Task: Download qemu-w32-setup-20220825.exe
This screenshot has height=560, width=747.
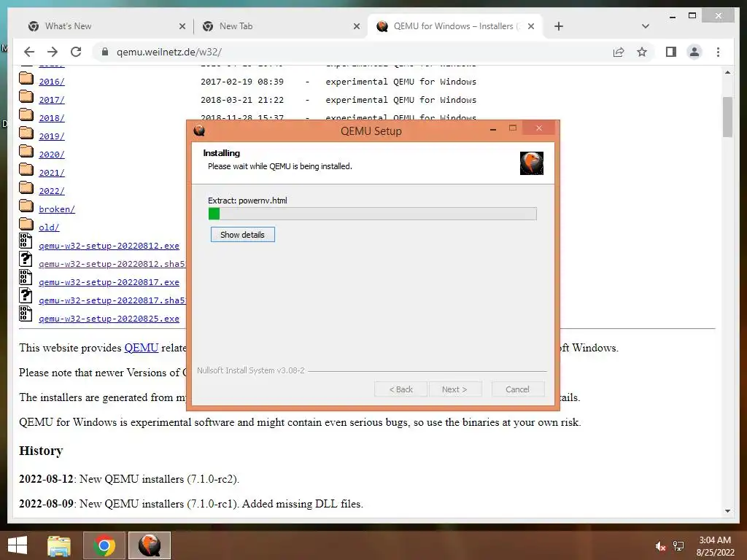Action: 109,319
